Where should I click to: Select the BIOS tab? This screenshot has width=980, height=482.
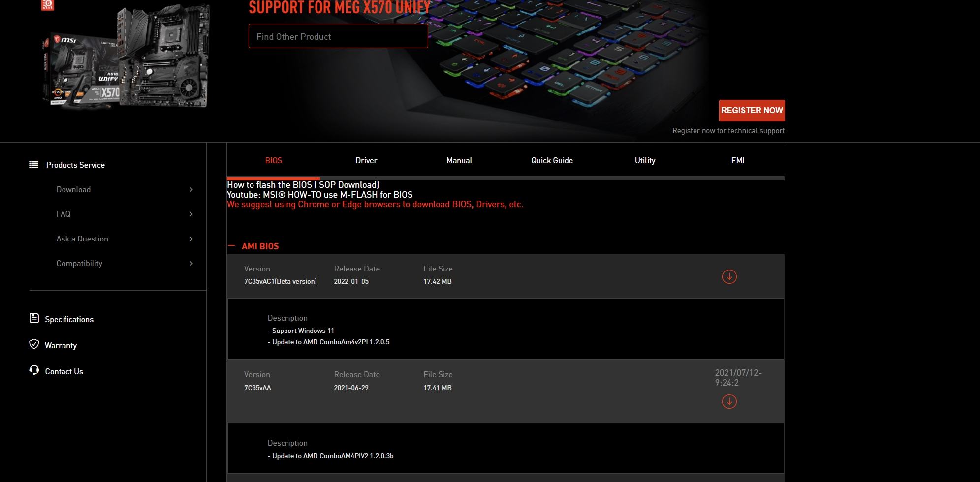pyautogui.click(x=273, y=160)
